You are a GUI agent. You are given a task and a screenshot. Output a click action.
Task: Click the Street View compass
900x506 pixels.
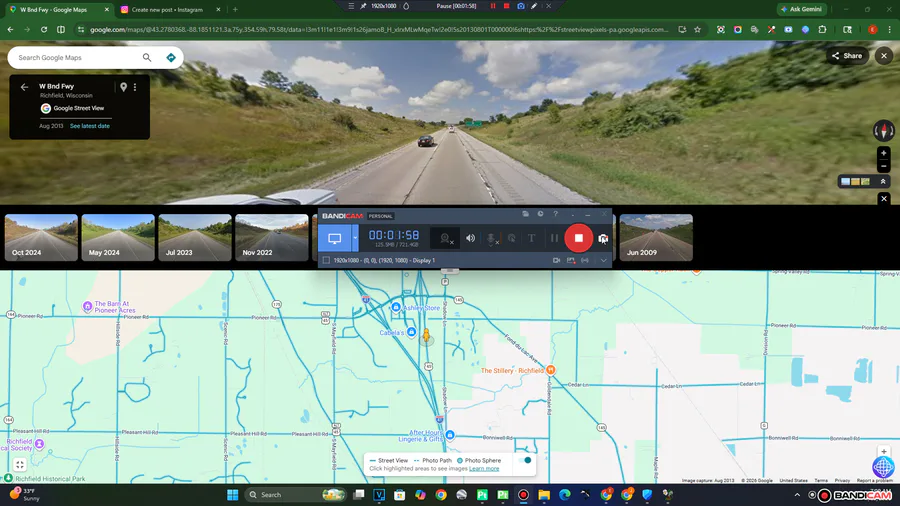pos(884,131)
